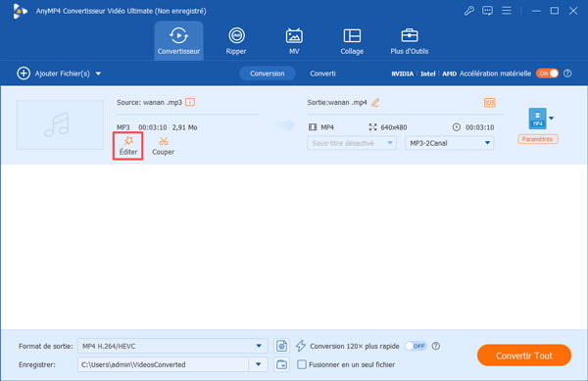588x381 pixels.
Task: Switch to the Ripper tab
Action: coord(236,41)
